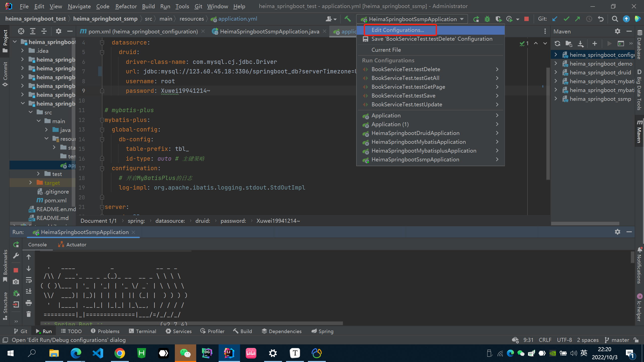Open WeChat from Windows taskbar
This screenshot has height=362, width=644.
[x=185, y=353]
